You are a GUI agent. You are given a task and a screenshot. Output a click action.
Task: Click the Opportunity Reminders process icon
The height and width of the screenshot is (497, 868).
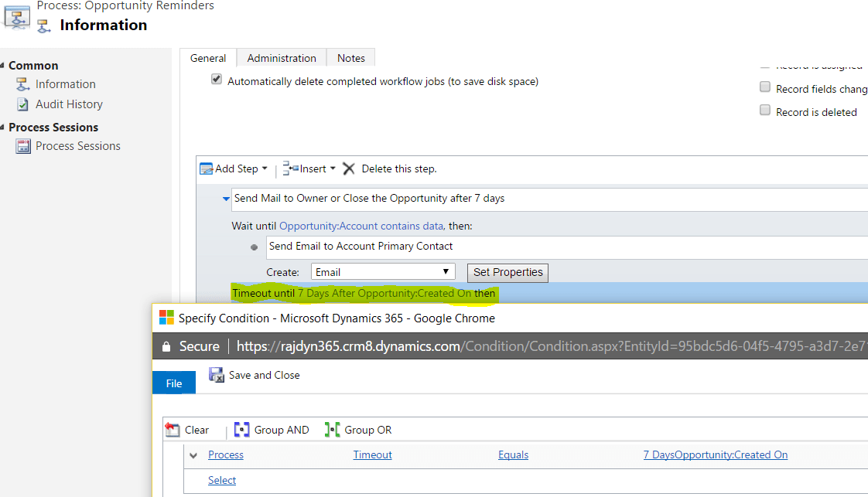(x=17, y=17)
